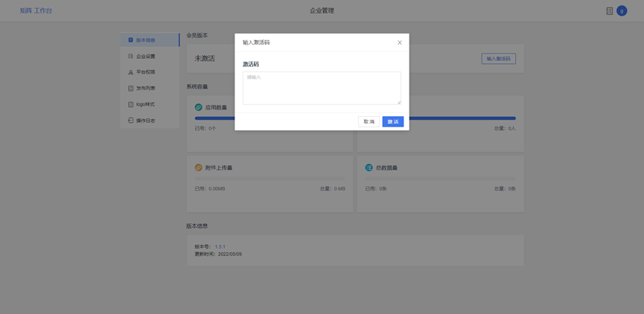Image resolution: width=644 pixels, height=314 pixels.
Task: Click the 系统容量 section heading
Action: (197, 86)
